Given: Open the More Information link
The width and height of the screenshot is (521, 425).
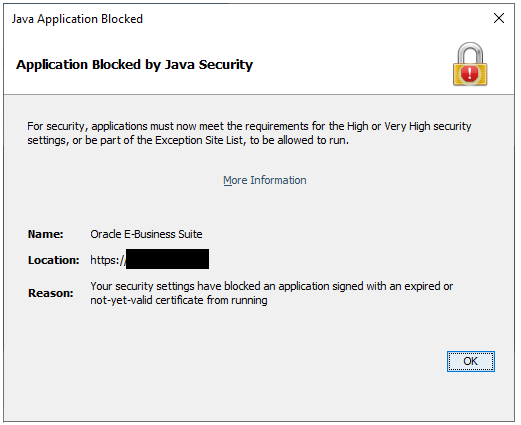Looking at the screenshot, I should click(x=265, y=180).
